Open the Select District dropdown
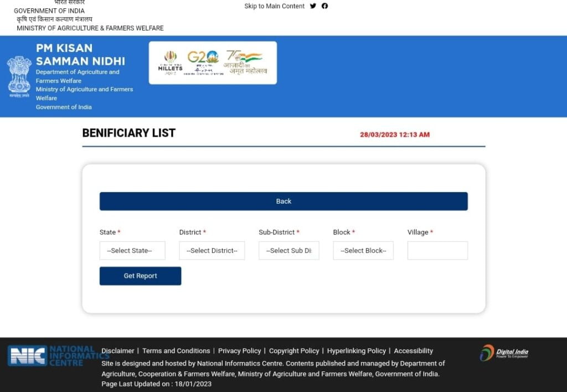The height and width of the screenshot is (392, 567). (x=212, y=251)
